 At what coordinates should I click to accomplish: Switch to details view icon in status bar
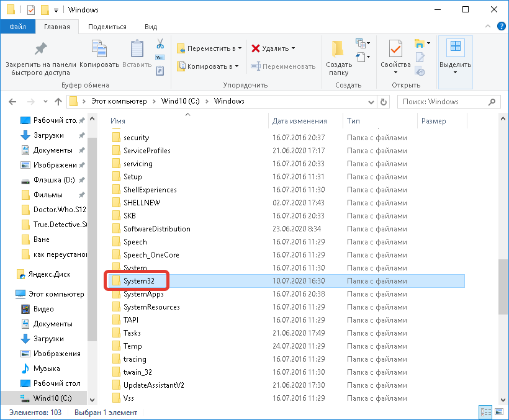(485, 412)
